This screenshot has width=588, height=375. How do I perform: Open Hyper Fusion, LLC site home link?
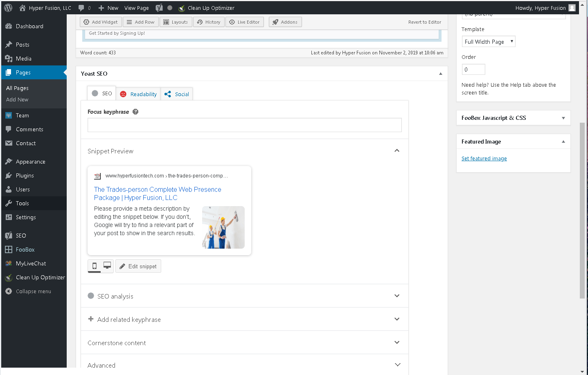45,8
